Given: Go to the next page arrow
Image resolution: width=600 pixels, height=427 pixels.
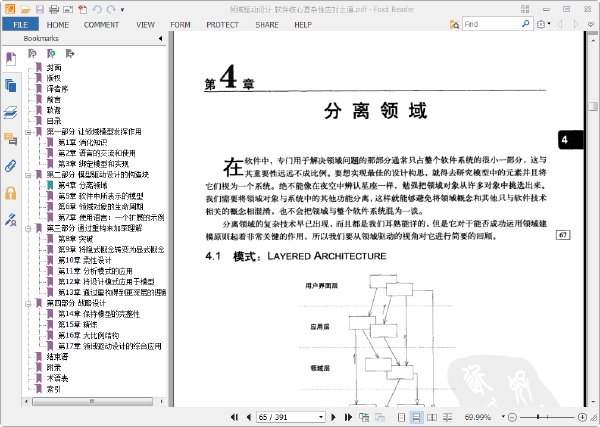Looking at the screenshot, I should (333, 417).
